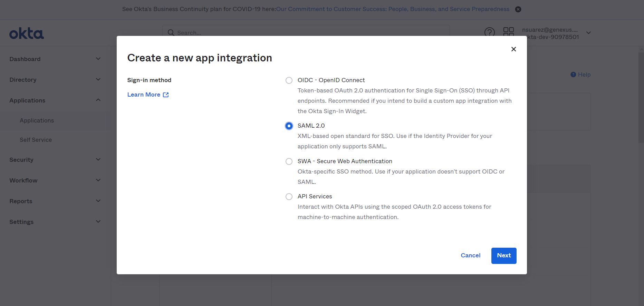644x306 pixels.
Task: Click the Sign-in method heading text
Action: (x=149, y=80)
